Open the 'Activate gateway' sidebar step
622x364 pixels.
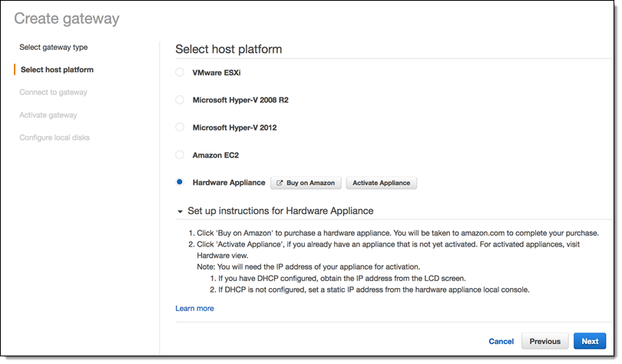(x=48, y=115)
